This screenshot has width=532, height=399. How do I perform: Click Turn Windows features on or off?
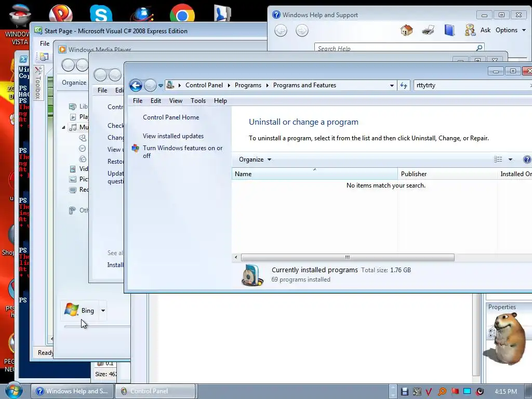click(x=182, y=152)
